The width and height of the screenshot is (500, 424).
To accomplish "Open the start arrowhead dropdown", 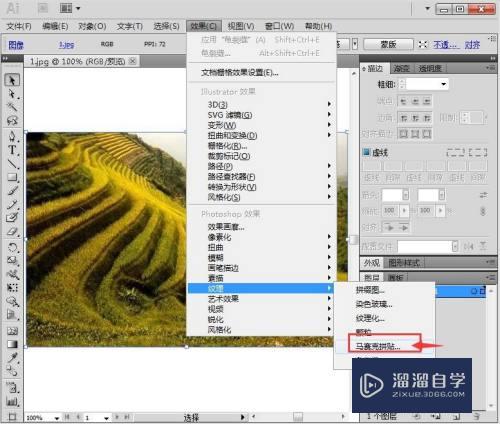I will [406, 195].
